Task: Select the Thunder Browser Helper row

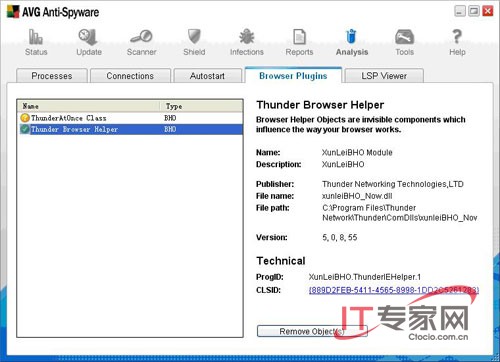Action: pyautogui.click(x=130, y=129)
